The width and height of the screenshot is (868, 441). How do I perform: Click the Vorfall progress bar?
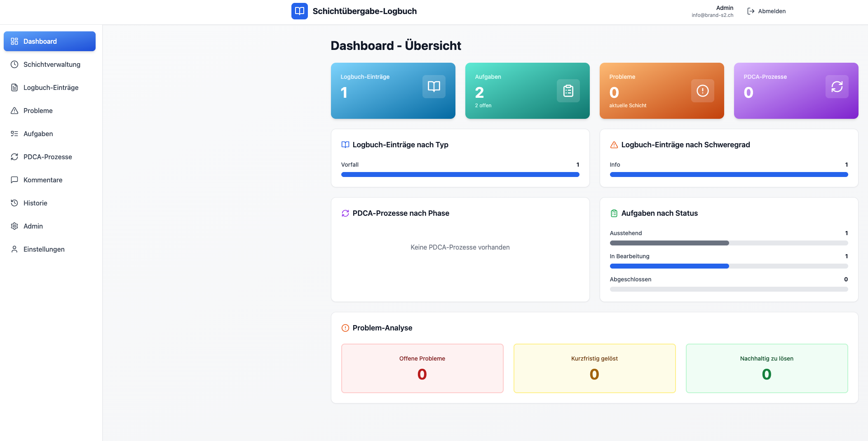(460, 175)
